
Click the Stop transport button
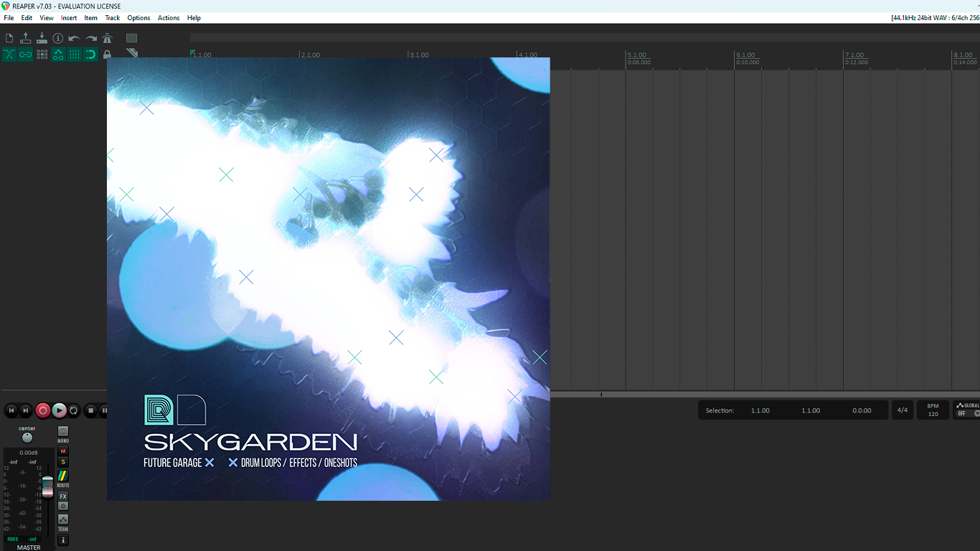90,410
